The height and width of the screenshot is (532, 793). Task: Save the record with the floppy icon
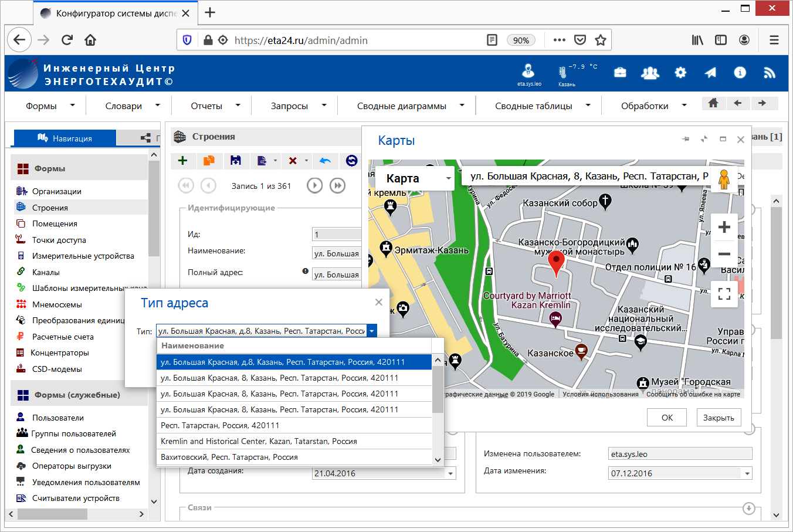[235, 161]
